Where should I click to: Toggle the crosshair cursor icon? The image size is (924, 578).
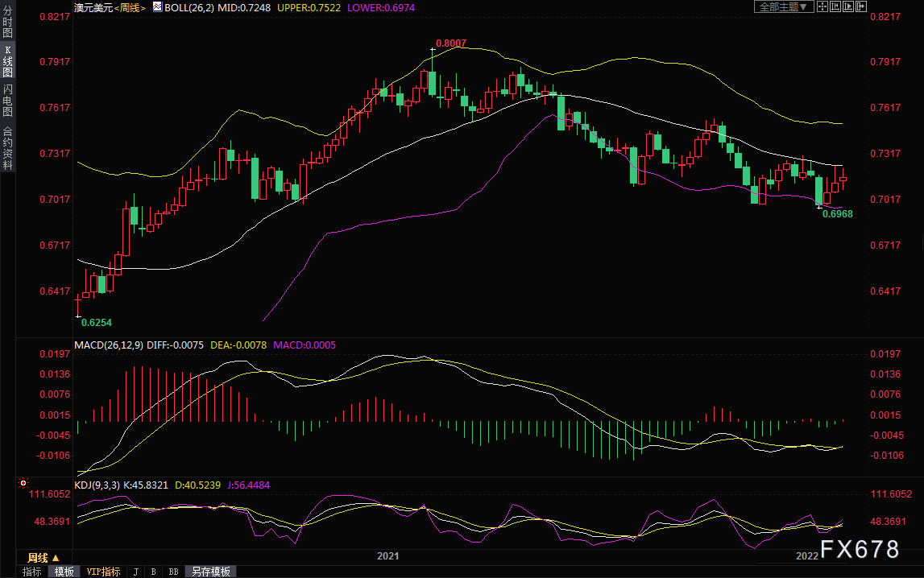point(822,6)
